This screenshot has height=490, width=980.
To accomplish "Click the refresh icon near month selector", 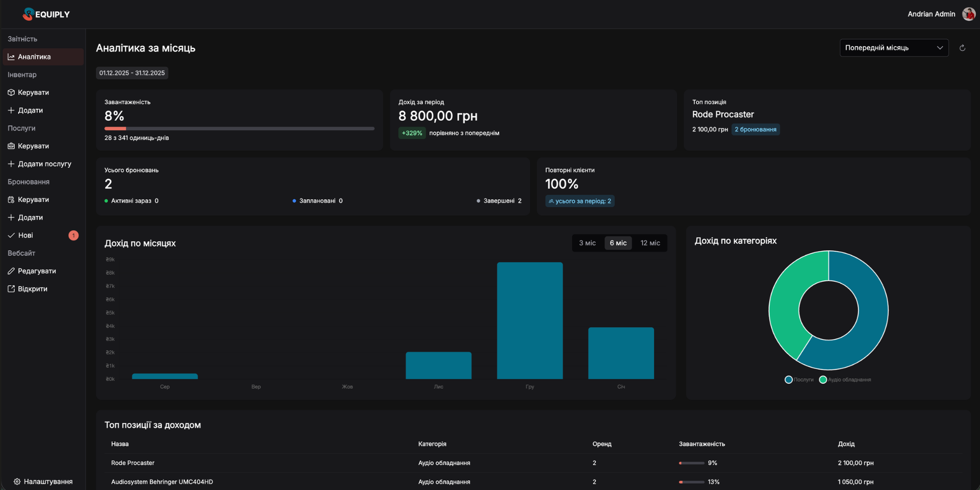I will pos(962,48).
